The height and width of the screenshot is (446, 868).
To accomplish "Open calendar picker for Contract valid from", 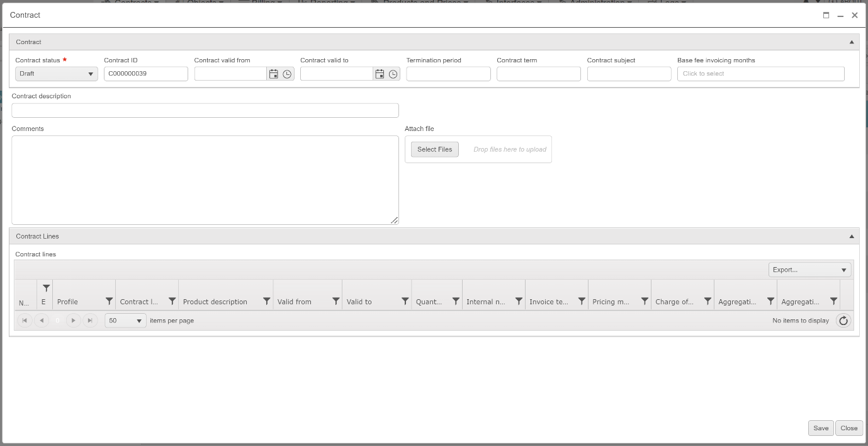I will point(274,74).
